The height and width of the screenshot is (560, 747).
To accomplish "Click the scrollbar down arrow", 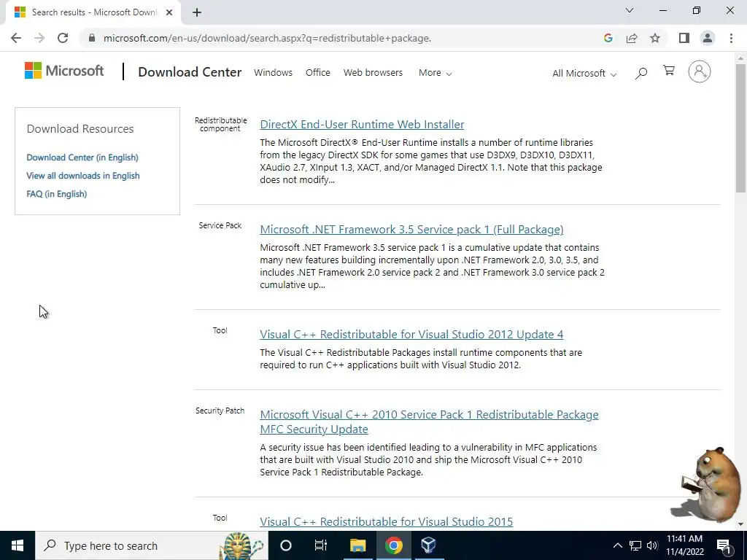I will [740, 524].
